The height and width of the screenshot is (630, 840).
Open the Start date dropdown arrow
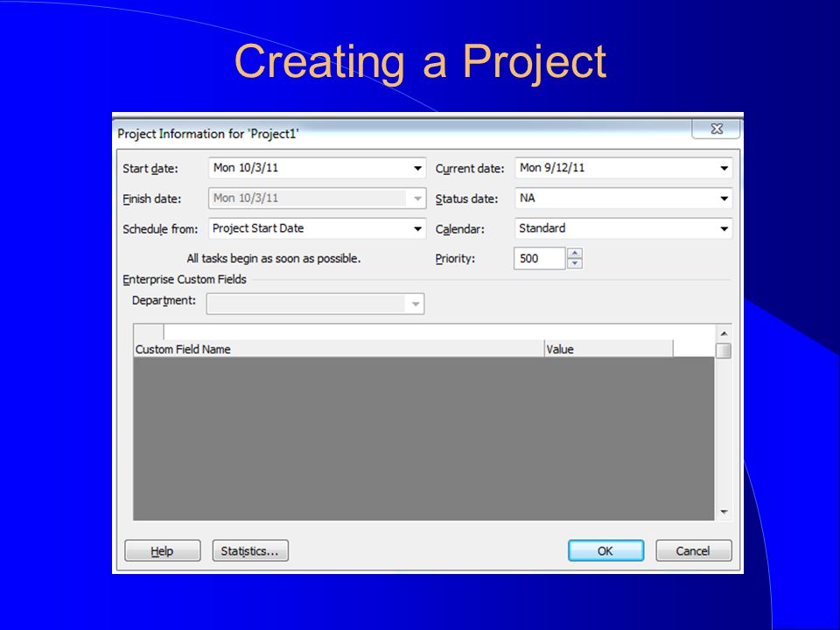417,168
